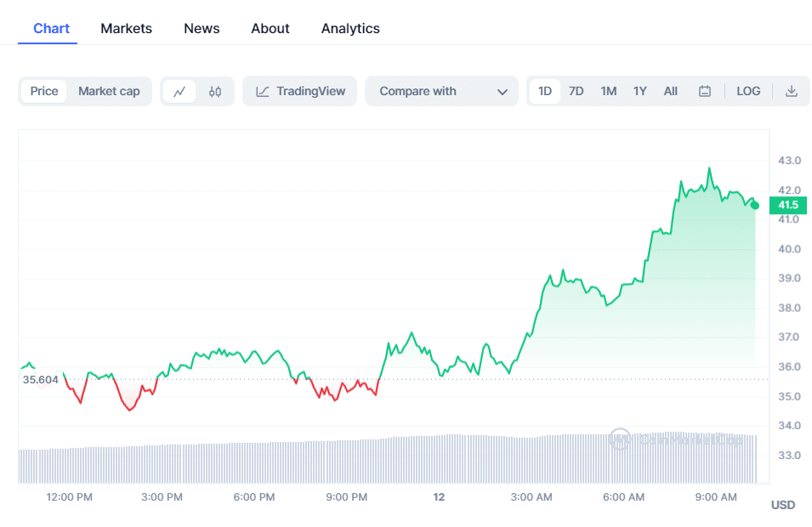Go to the News tab

202,29
